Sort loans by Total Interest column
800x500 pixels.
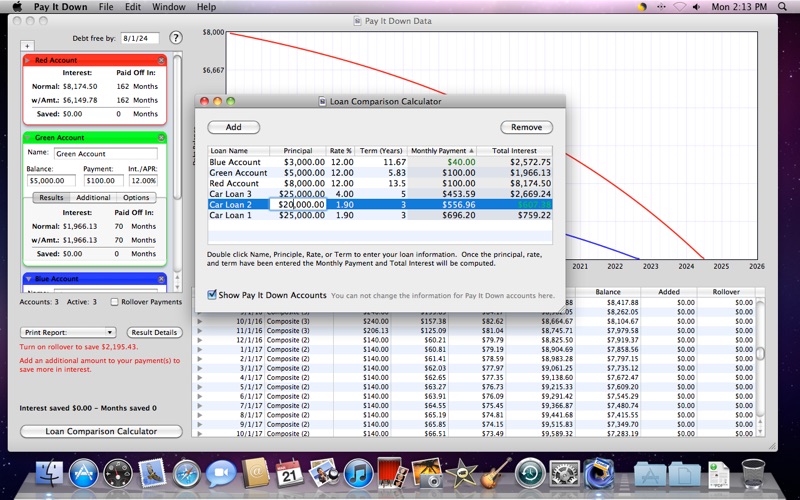tap(514, 151)
